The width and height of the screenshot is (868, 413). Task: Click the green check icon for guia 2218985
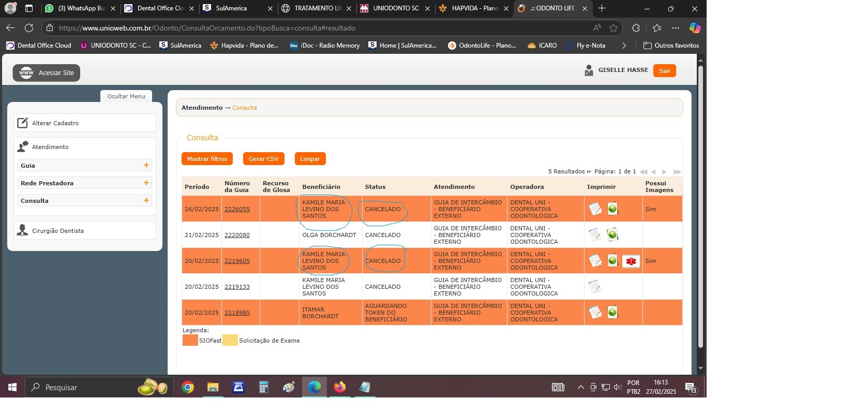pos(612,312)
